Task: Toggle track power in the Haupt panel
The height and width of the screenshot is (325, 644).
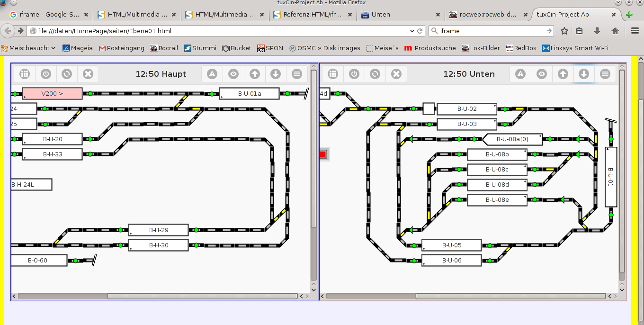Action: click(46, 74)
